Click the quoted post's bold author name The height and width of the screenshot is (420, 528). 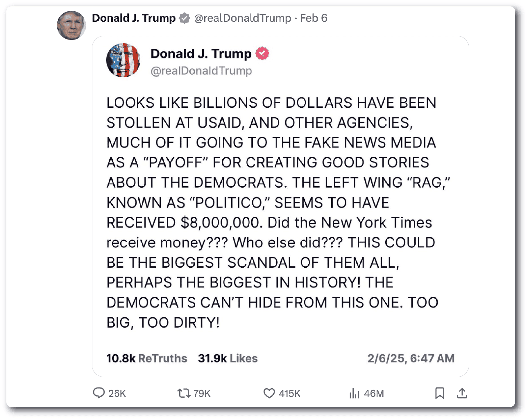click(201, 54)
